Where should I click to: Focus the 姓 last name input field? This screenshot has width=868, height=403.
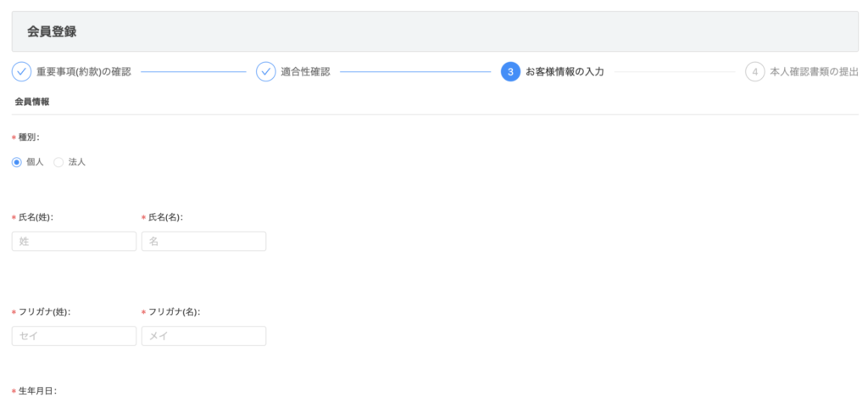point(74,242)
